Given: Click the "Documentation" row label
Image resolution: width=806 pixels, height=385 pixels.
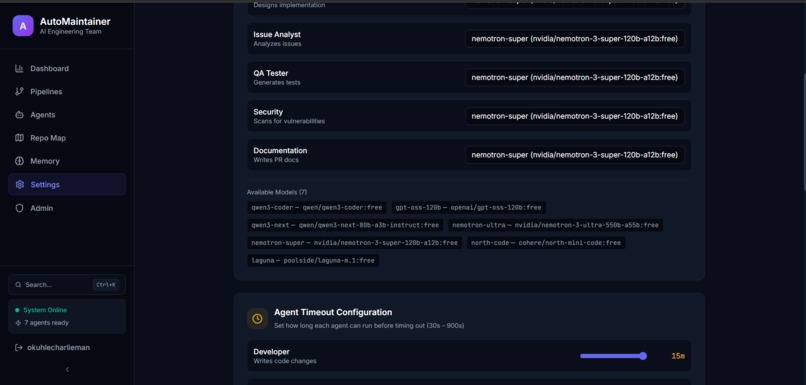Looking at the screenshot, I should click(x=280, y=151).
